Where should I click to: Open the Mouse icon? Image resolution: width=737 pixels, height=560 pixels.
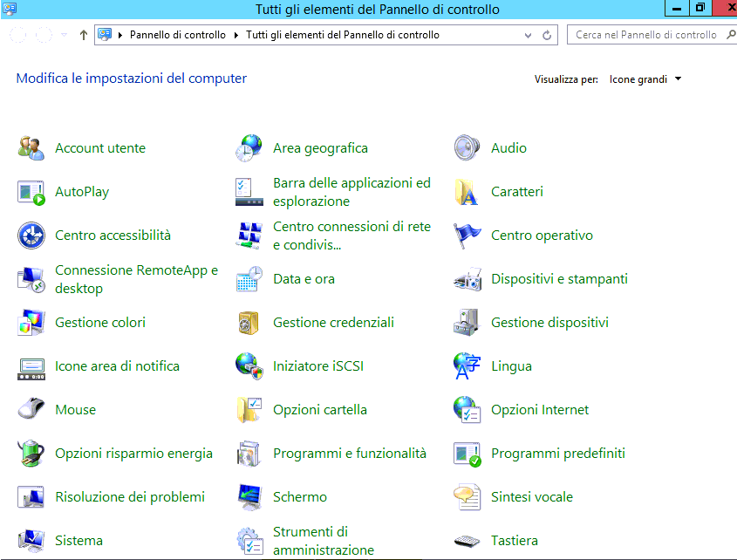[31, 408]
